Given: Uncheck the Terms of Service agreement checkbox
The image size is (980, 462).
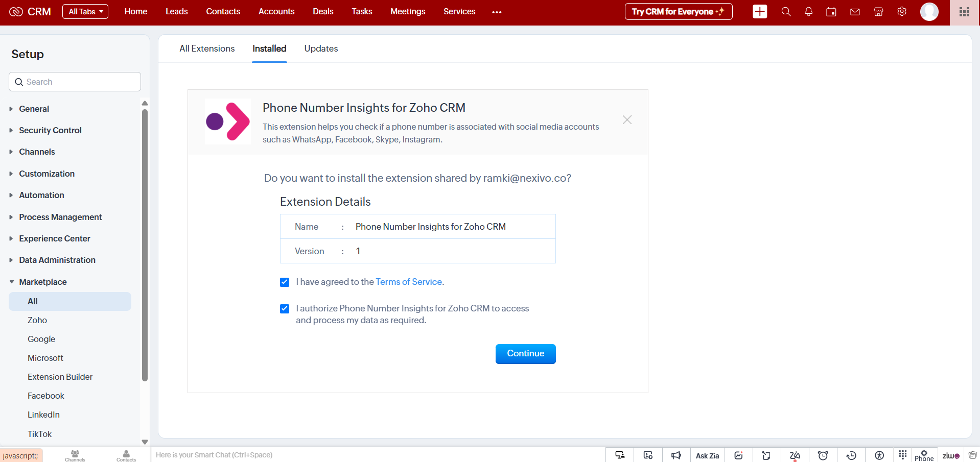Looking at the screenshot, I should click(285, 282).
